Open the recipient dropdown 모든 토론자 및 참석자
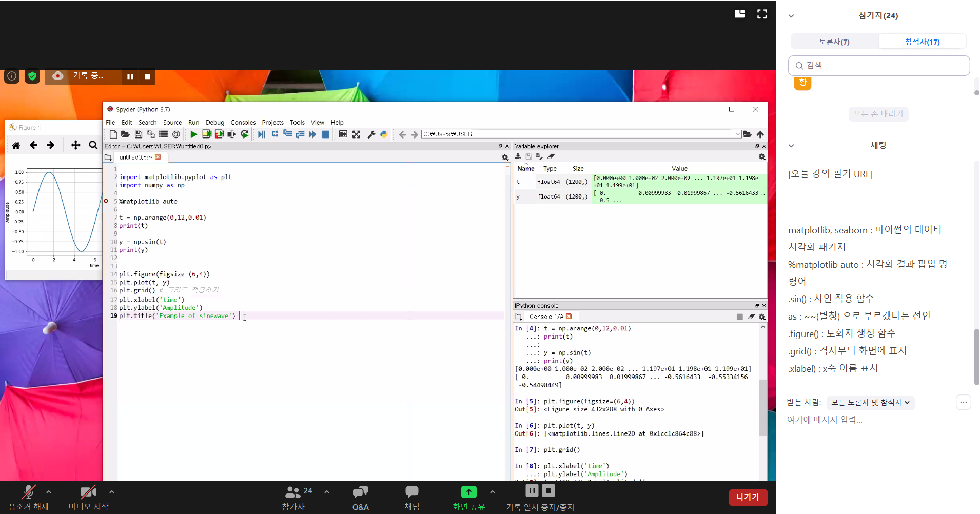This screenshot has width=980, height=514. (x=870, y=403)
